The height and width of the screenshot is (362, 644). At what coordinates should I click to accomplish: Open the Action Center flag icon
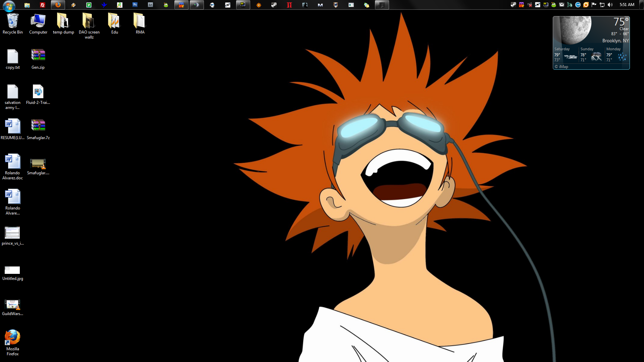coord(594,5)
